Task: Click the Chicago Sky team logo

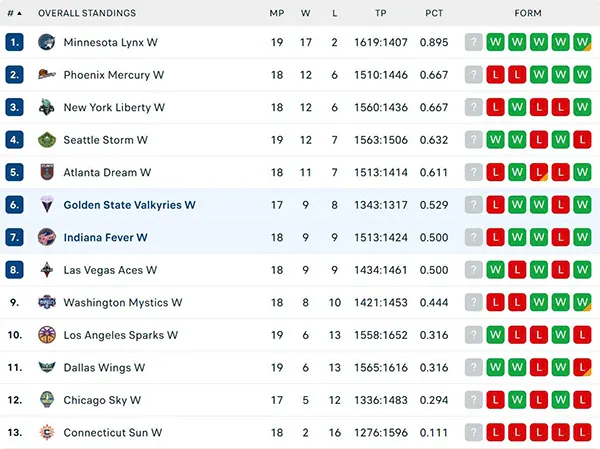Action: tap(47, 400)
